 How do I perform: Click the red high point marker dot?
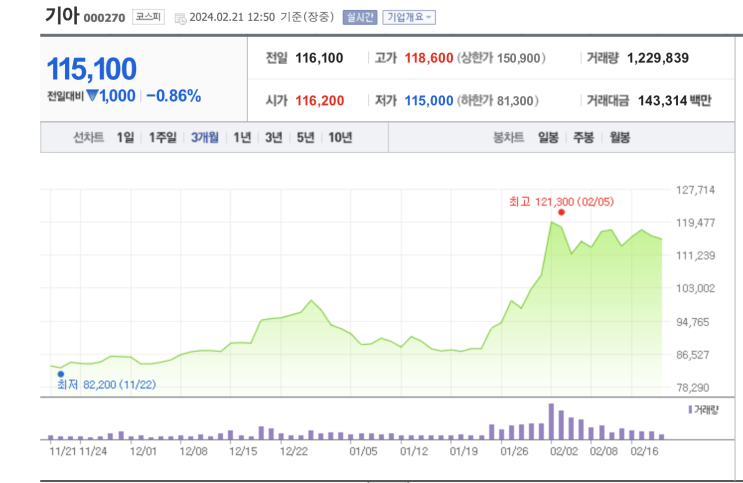click(x=561, y=212)
